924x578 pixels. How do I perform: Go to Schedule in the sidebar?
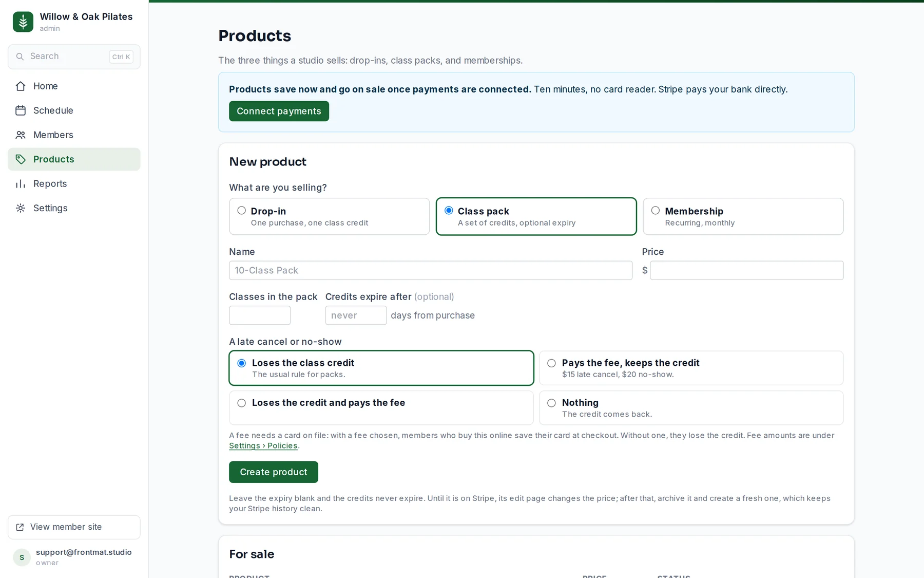(74, 110)
